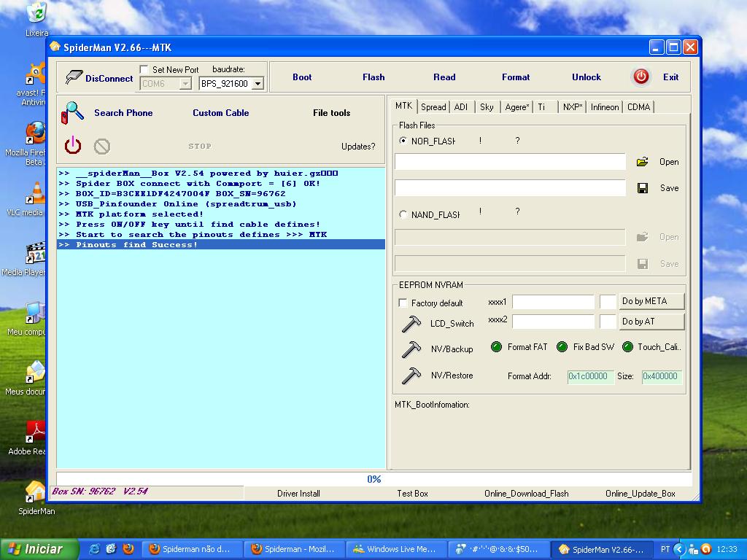Image resolution: width=747 pixels, height=560 pixels.
Task: Click the grey prohibited circle icon
Action: point(102,146)
